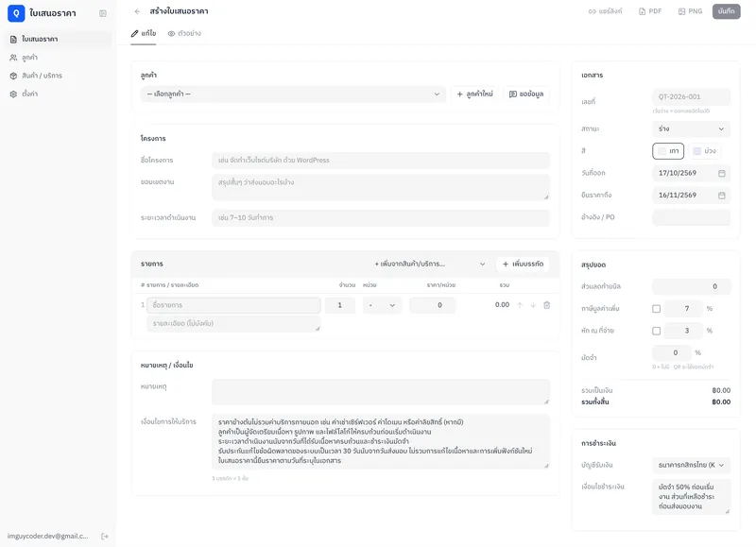756x547 pixels.
Task: Switch to the preview tab
Action: pos(184,34)
